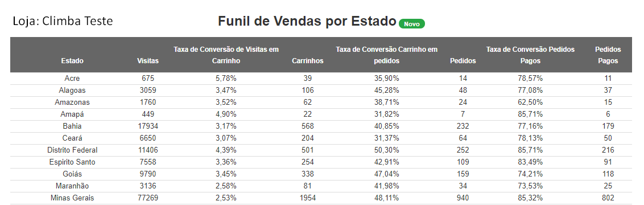
Task: Click the Loja: Climba Teste label
Action: click(63, 21)
